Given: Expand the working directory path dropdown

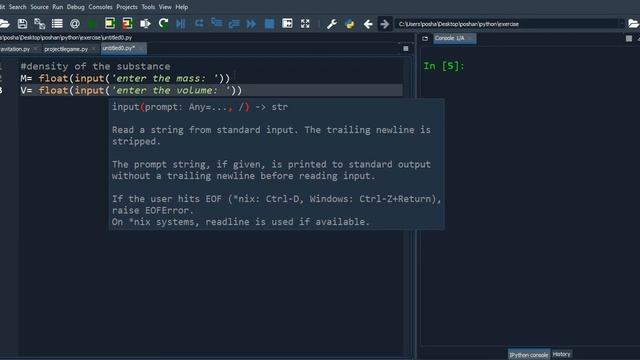Looking at the screenshot, I should [622, 24].
